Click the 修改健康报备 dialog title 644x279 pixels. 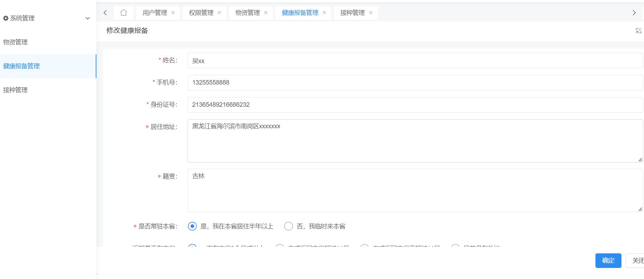tap(127, 30)
